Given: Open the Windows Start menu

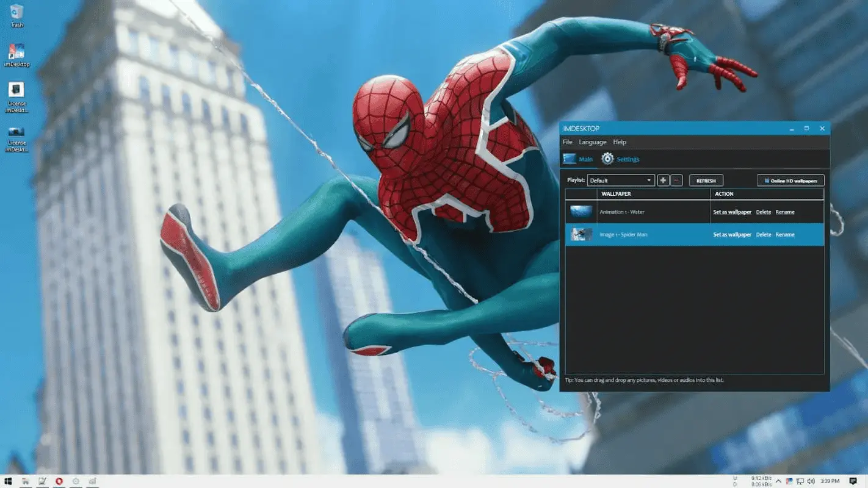Looking at the screenshot, I should (9, 481).
